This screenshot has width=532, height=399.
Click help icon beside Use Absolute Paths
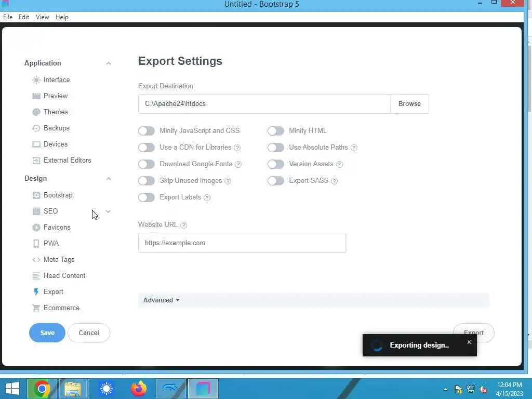click(354, 148)
